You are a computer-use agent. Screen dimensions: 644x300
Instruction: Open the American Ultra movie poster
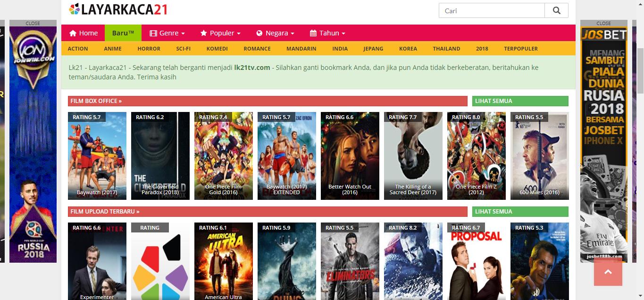224,261
